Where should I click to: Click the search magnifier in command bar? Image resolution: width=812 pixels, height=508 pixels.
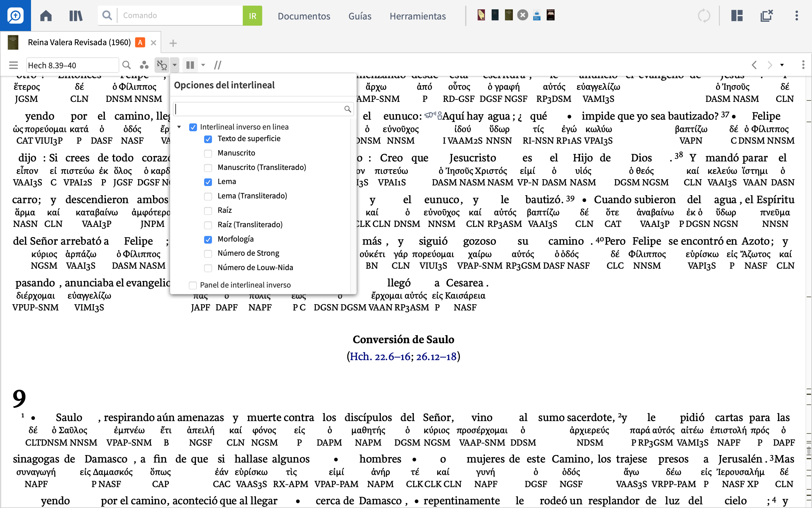point(107,16)
